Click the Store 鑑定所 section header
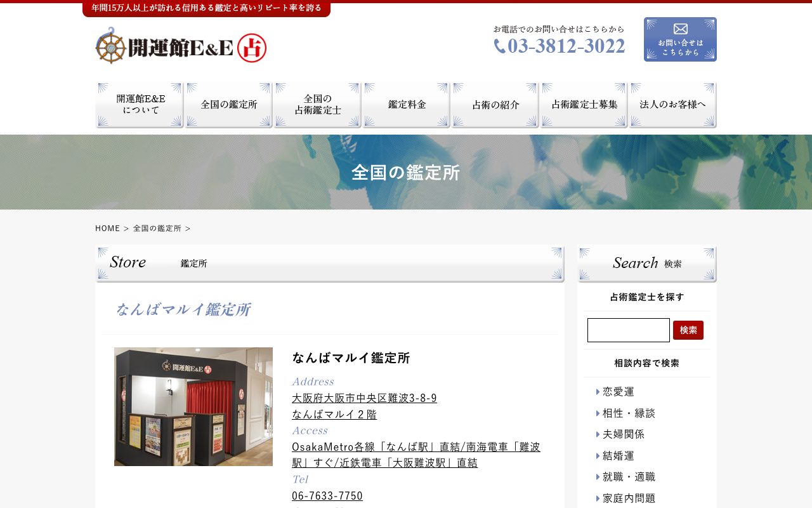Viewport: 812px width, 508px height. coord(330,264)
